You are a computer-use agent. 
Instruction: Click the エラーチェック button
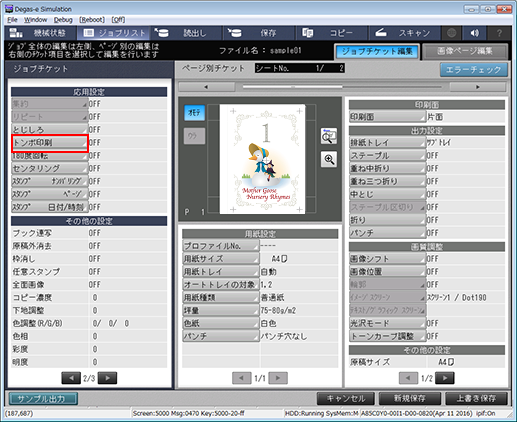474,70
